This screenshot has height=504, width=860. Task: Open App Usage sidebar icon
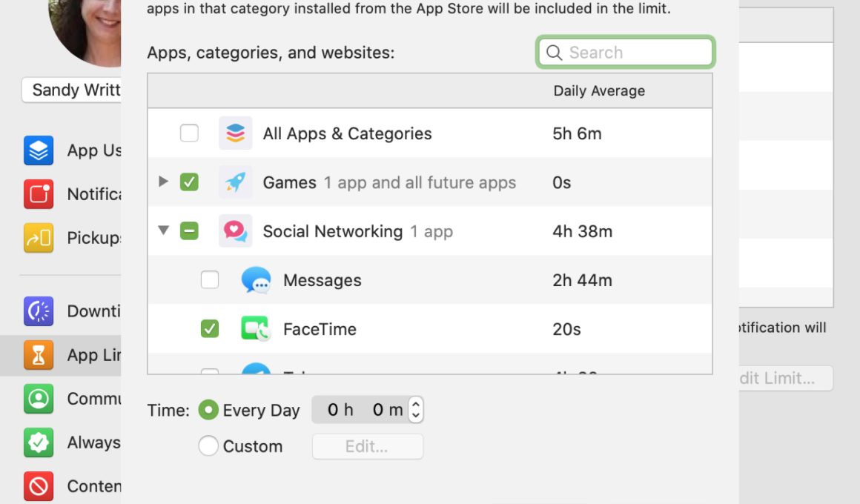pos(39,150)
